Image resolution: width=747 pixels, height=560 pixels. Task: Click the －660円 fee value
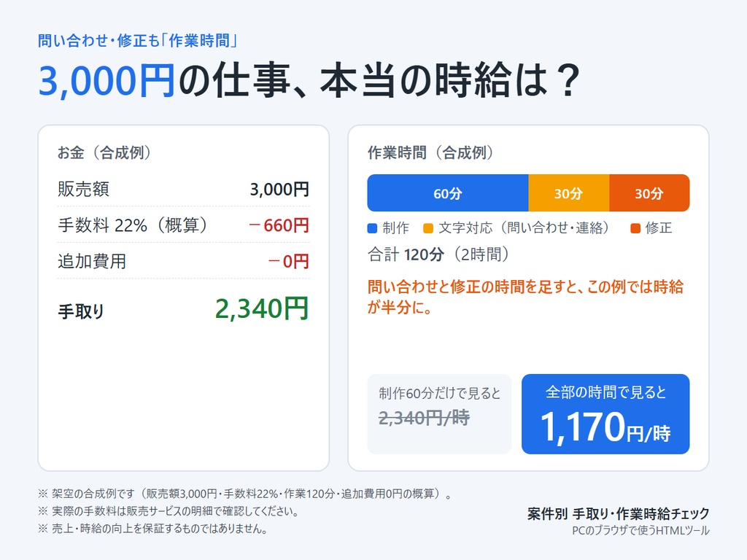(279, 225)
